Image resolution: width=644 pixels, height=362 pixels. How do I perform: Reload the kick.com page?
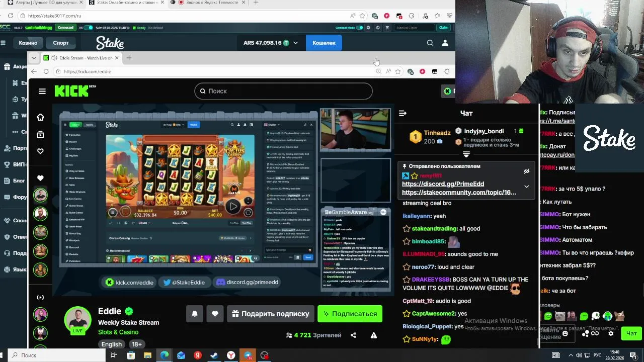click(x=46, y=71)
